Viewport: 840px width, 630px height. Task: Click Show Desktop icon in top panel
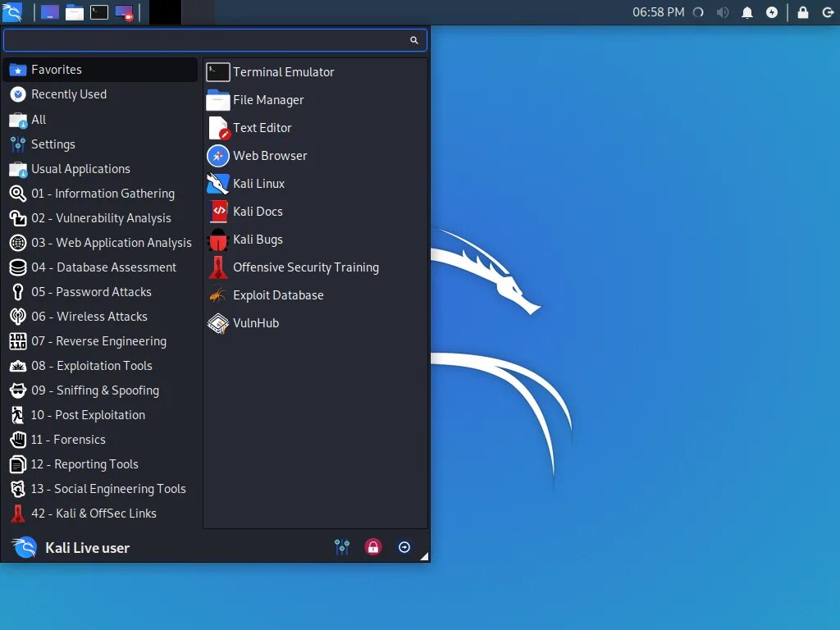(50, 12)
